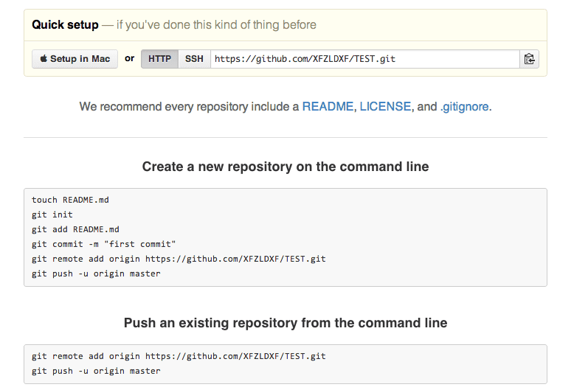The image size is (588, 390).
Task: Click the "touch README.md" command line
Action: [x=70, y=200]
